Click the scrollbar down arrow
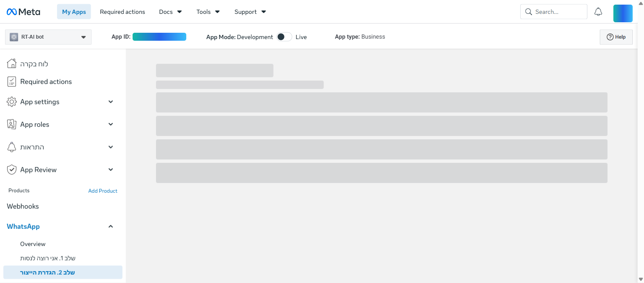Viewport: 644px width, 283px height. [x=641, y=279]
